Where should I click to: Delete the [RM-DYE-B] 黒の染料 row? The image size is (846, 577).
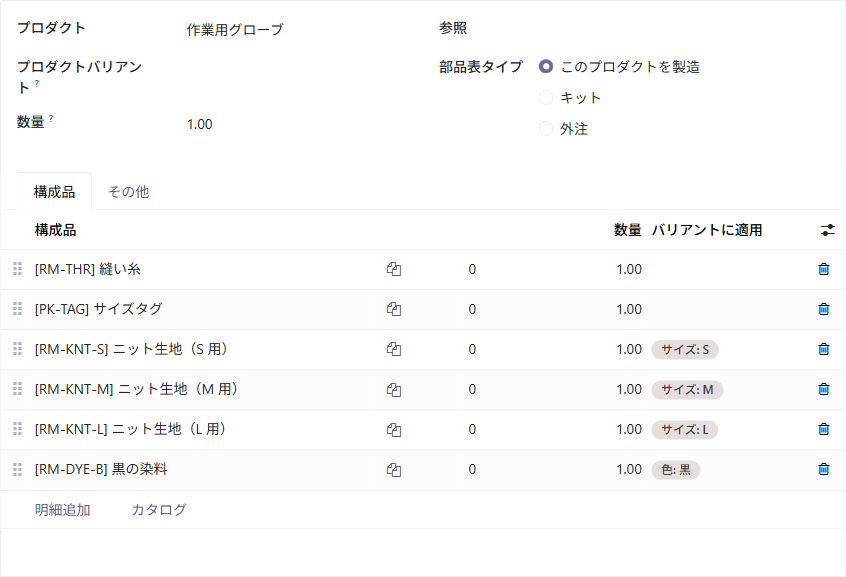(x=823, y=469)
